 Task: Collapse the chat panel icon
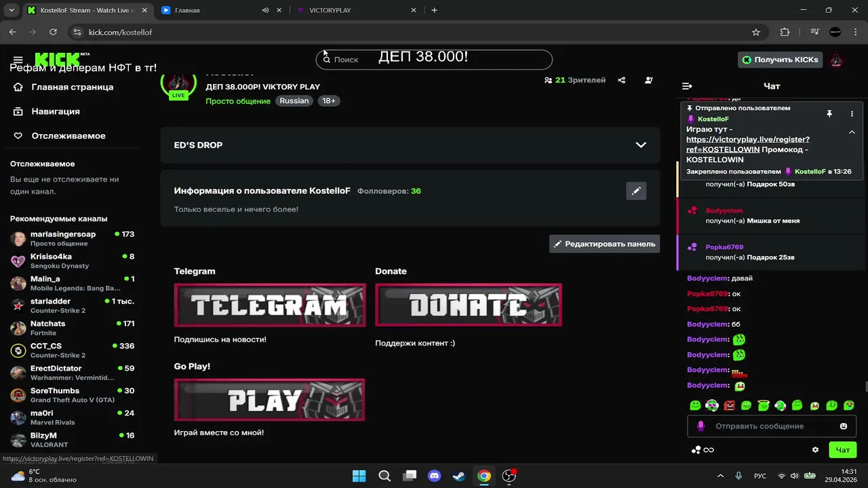(x=687, y=86)
